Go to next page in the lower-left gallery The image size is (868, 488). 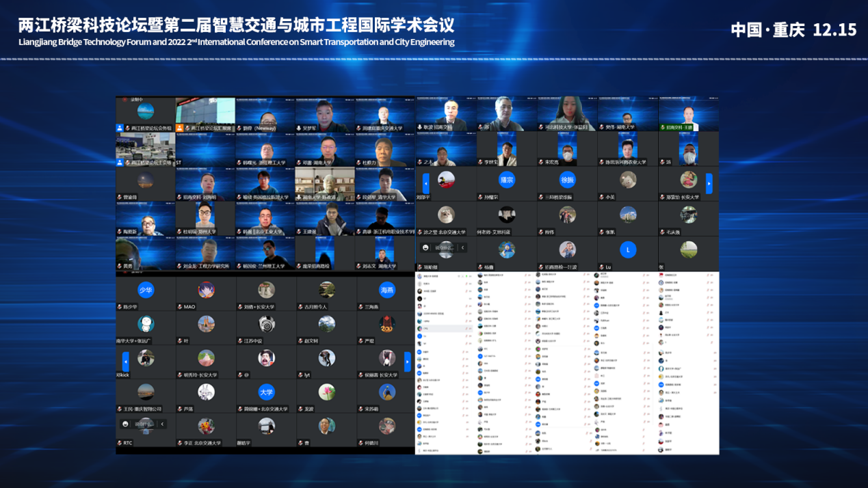click(x=408, y=361)
